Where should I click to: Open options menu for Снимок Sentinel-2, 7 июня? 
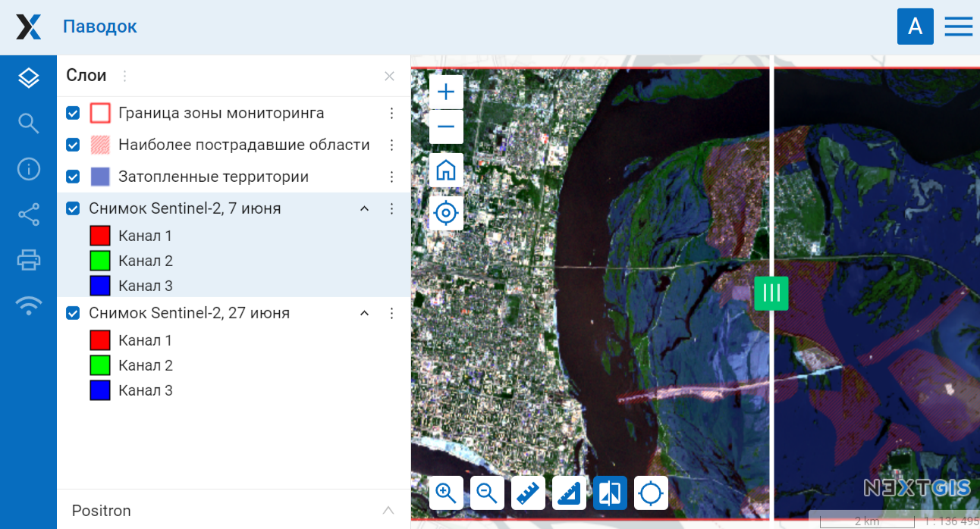391,208
